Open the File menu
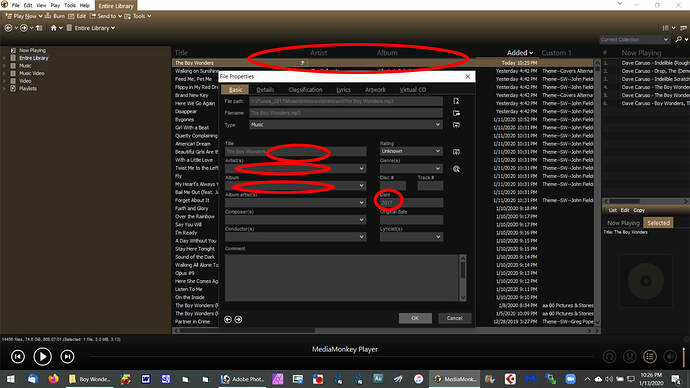 (15, 5)
